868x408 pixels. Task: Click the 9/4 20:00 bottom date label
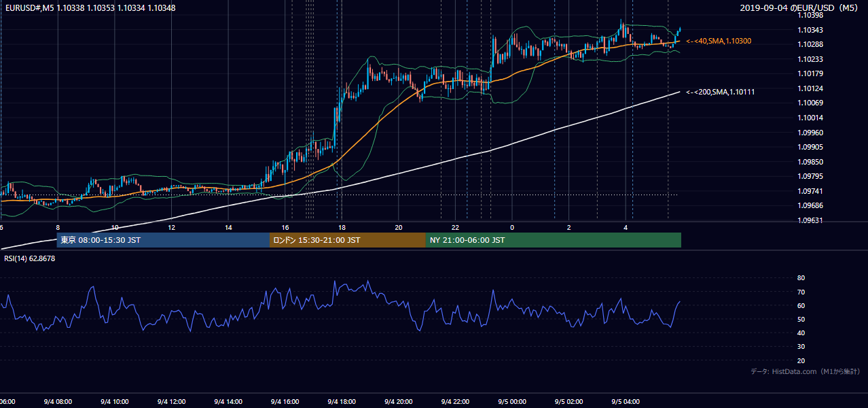click(x=398, y=402)
